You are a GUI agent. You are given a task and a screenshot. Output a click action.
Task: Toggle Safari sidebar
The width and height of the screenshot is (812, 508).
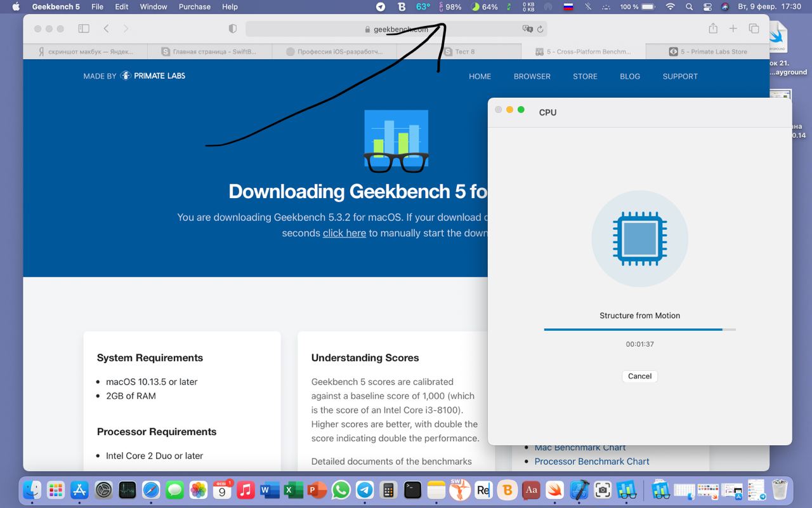pos(84,29)
